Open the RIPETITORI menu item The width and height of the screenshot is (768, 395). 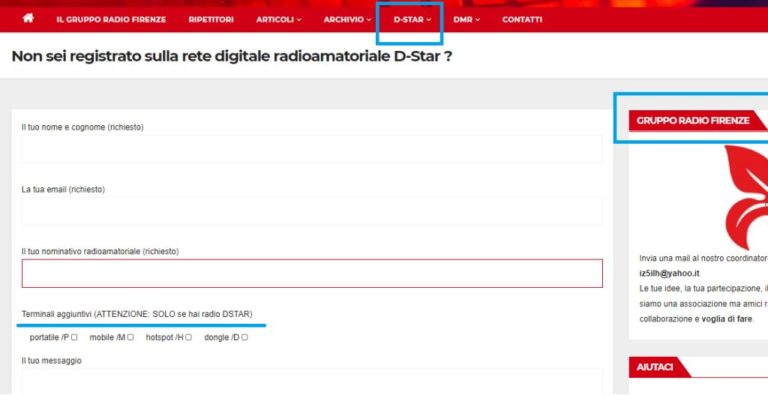click(x=211, y=20)
